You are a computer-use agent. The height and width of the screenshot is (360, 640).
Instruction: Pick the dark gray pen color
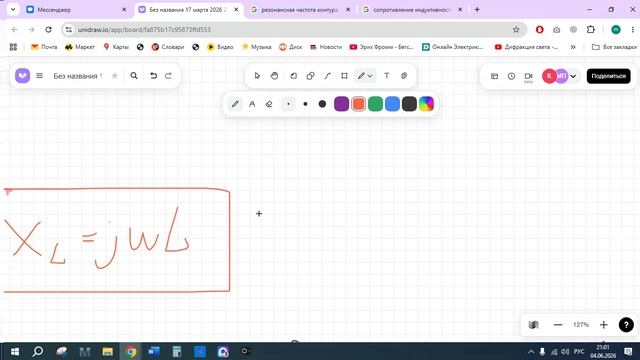(409, 104)
